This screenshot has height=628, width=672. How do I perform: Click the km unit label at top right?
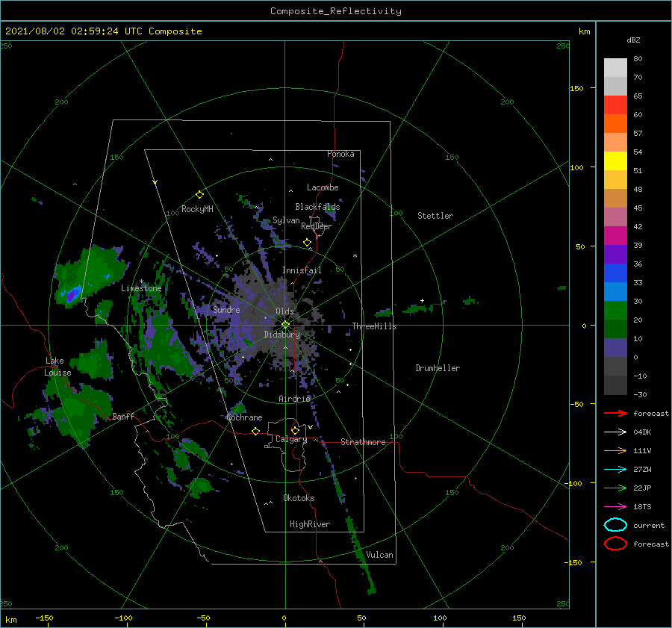(584, 31)
